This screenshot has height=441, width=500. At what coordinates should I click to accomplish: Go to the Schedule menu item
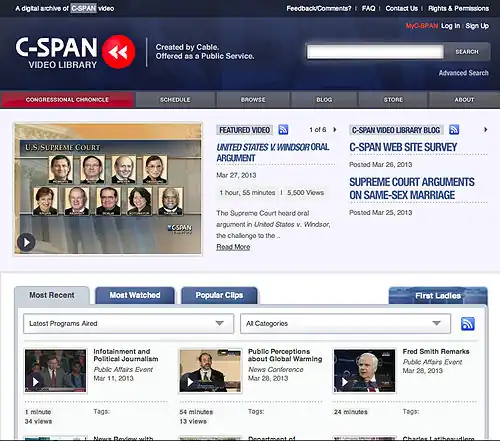point(175,100)
